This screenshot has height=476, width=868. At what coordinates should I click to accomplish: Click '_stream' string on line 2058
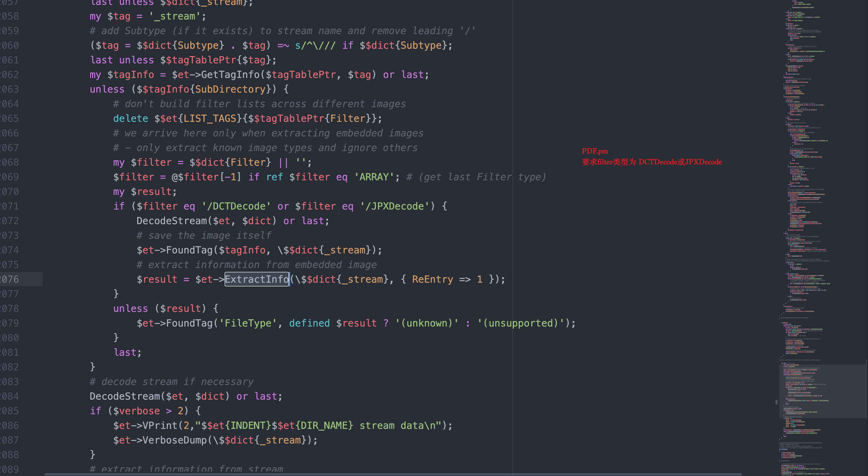(175, 16)
